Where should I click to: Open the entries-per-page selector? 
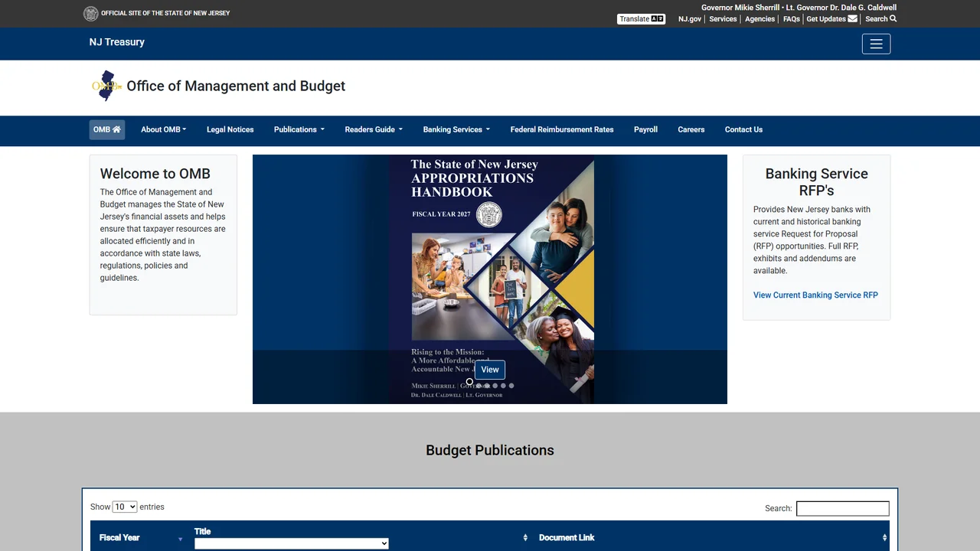tap(125, 507)
